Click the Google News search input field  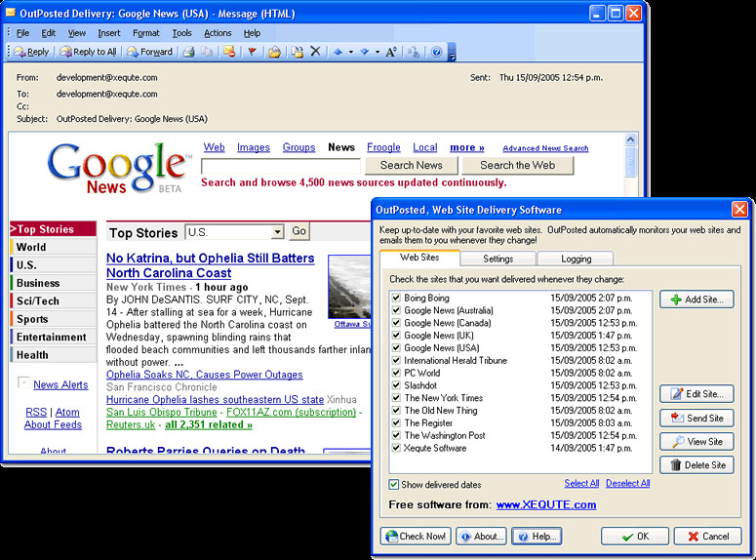pos(281,166)
